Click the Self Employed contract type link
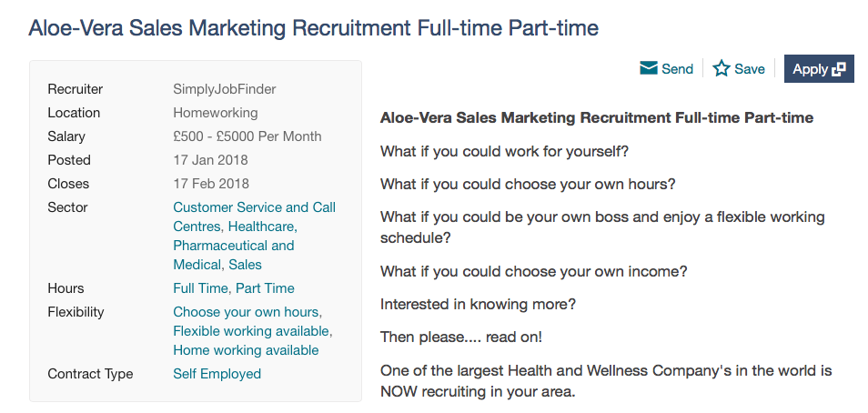Viewport: 868px width, 413px height. coord(217,374)
